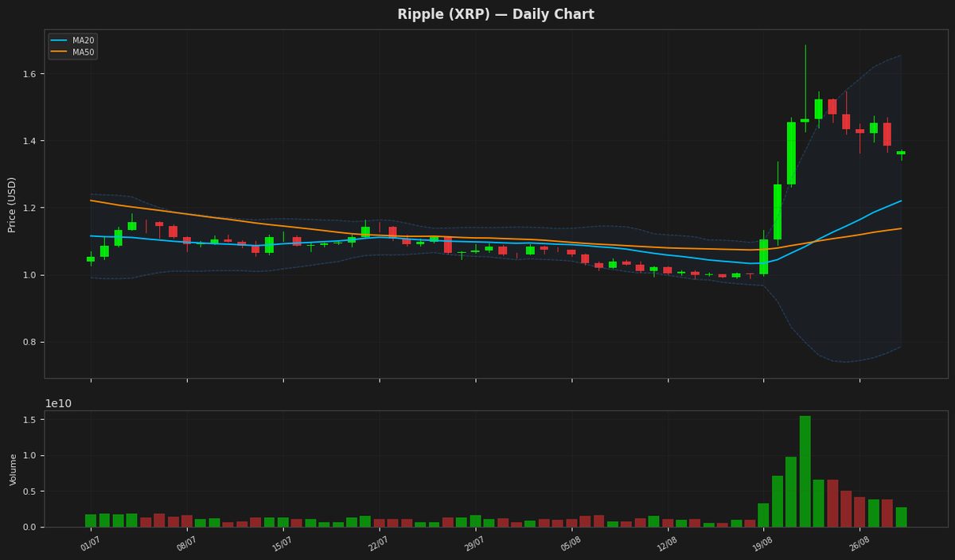955x560 pixels.
Task: Click the 05/08 date label
Action: click(x=571, y=544)
